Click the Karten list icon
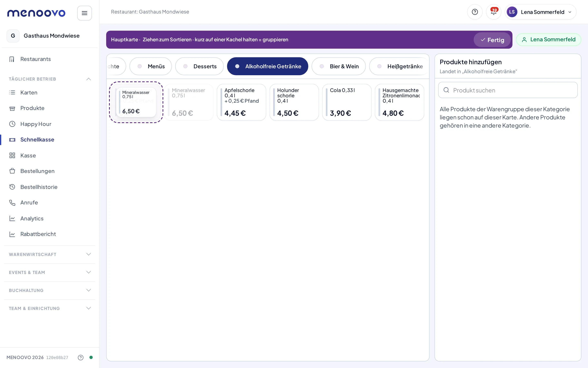Screen dimensions: 588x368 coord(12,92)
